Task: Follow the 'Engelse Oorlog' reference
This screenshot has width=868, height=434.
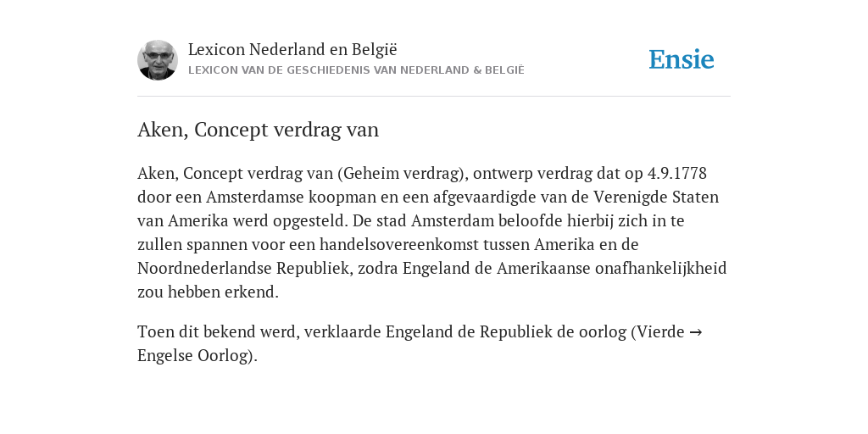Action: 198,355
